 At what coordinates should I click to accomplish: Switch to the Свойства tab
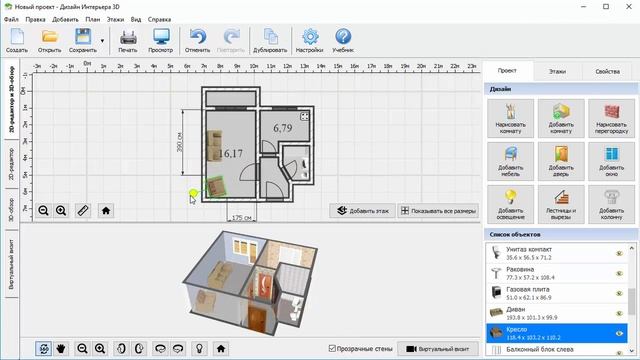pos(607,71)
